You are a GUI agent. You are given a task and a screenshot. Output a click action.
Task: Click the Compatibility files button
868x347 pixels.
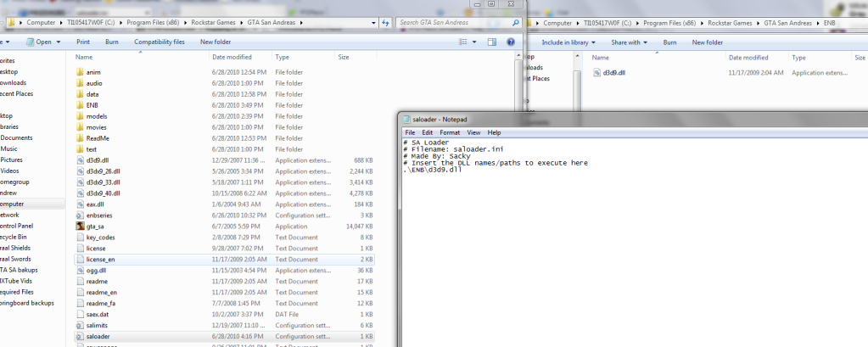(x=159, y=42)
